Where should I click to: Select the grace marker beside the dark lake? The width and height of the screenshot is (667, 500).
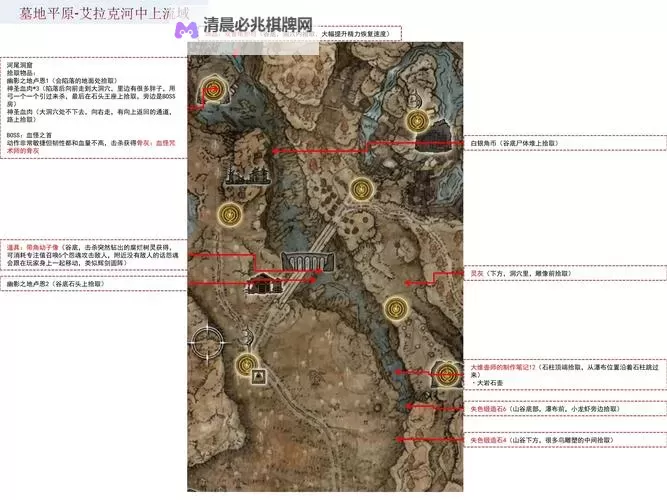click(x=417, y=121)
